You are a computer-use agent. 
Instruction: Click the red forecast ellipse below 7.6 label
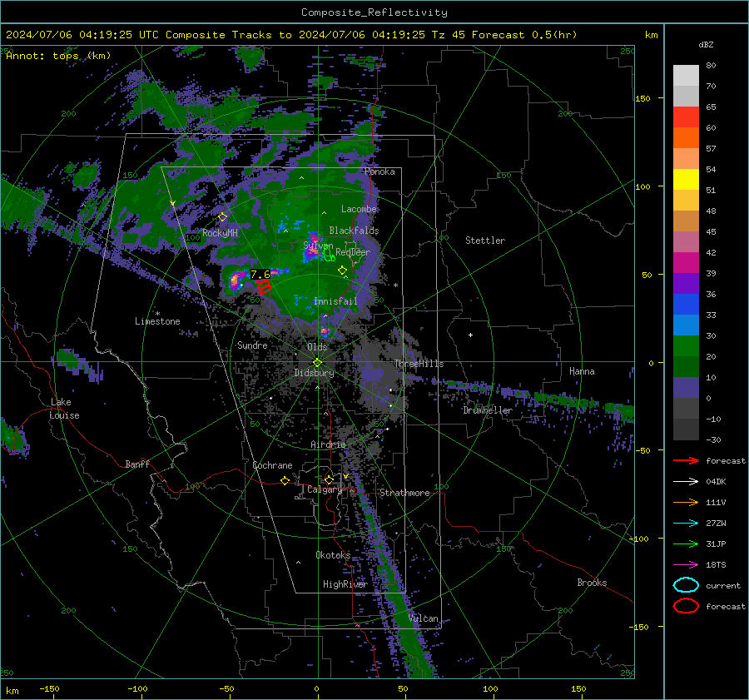264,286
